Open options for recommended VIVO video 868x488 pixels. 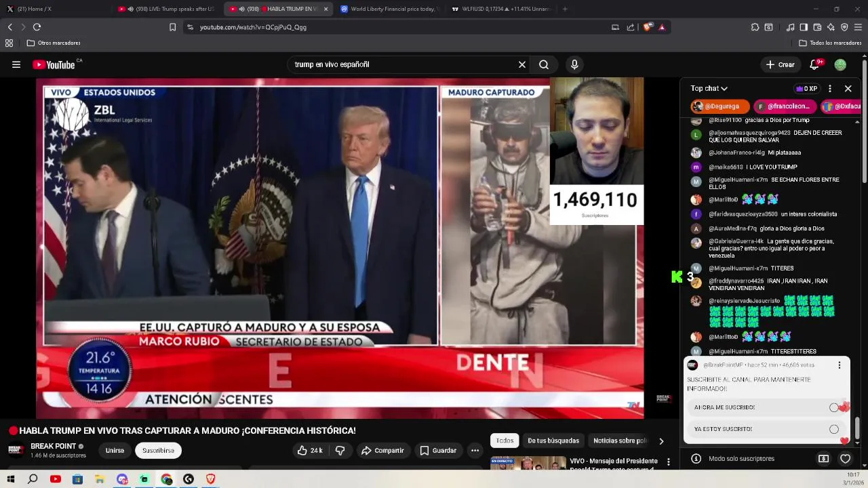coord(668,462)
